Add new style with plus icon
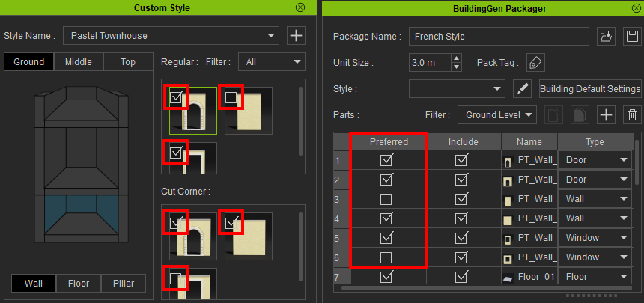The image size is (644, 303). 296,36
